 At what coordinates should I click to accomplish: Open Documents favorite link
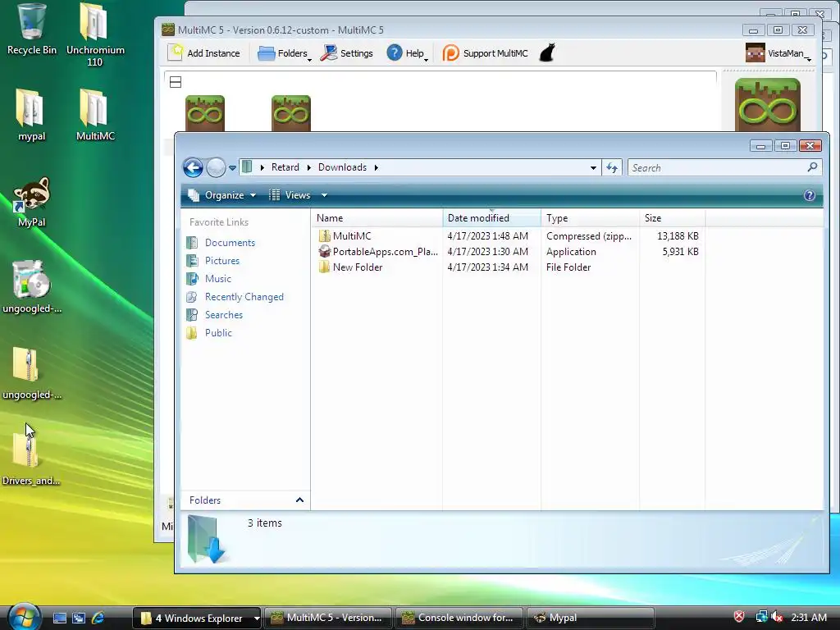click(x=221, y=243)
